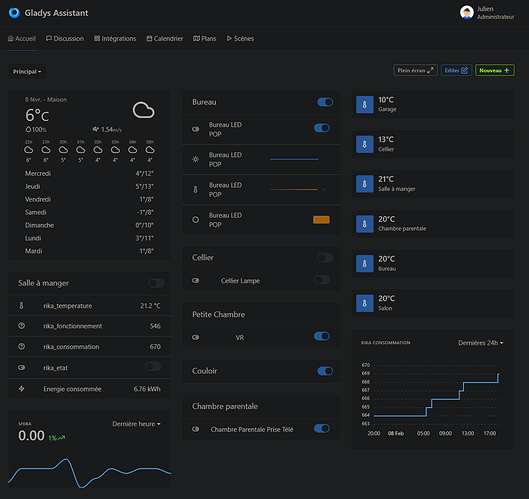The height and width of the screenshot is (499, 529).
Task: Toggle the Bureau room switch
Action: click(325, 102)
